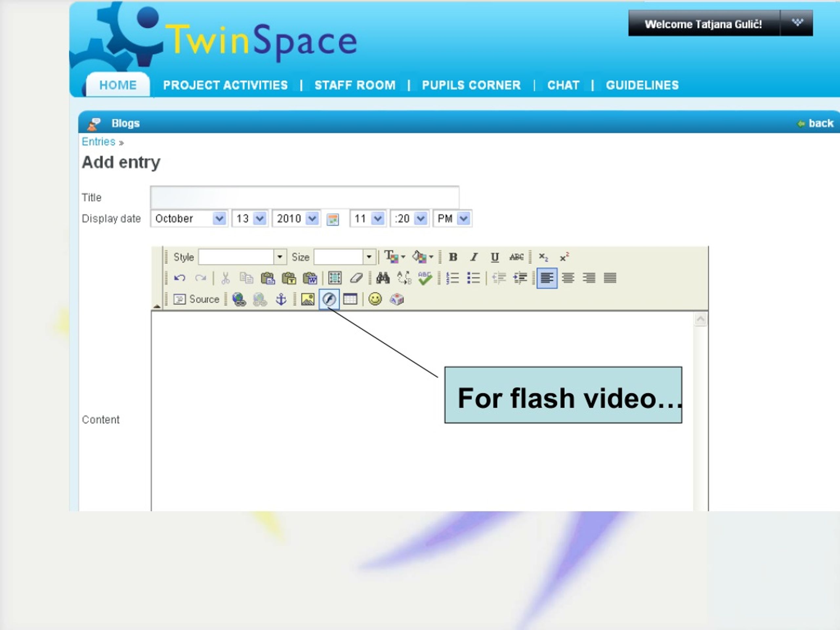Click the Entries breadcrumb link
840x630 pixels.
pos(98,142)
